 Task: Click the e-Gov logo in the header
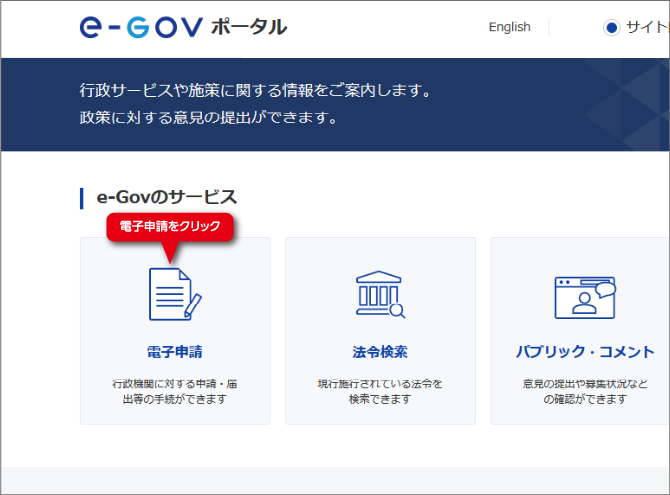pos(141,27)
